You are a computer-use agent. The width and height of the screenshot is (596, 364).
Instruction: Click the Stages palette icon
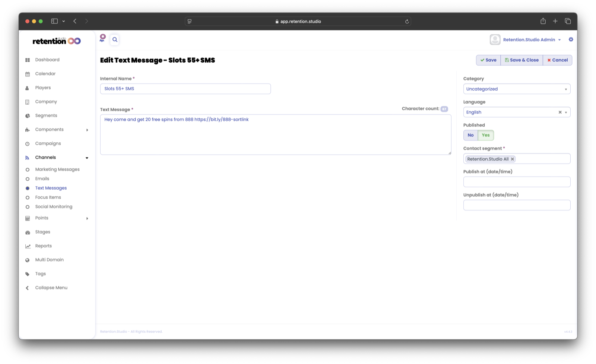coord(28,232)
